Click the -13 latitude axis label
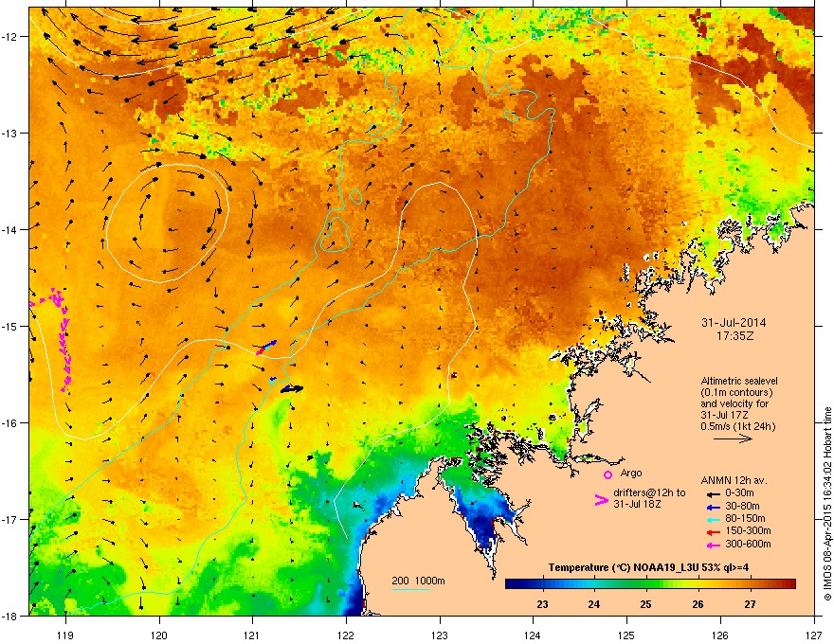Viewport: 834px width, 644px height. coord(9,133)
